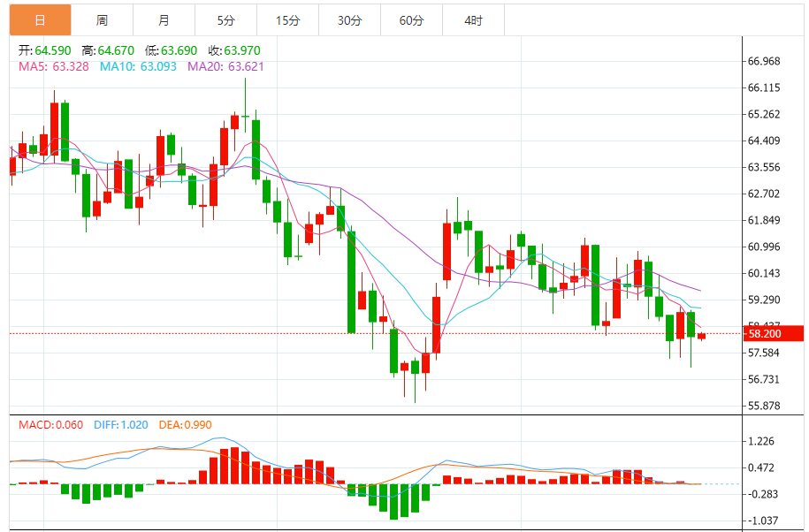Click the 低:63.690 low price value
Image resolution: width=809 pixels, height=532 pixels.
coord(171,50)
